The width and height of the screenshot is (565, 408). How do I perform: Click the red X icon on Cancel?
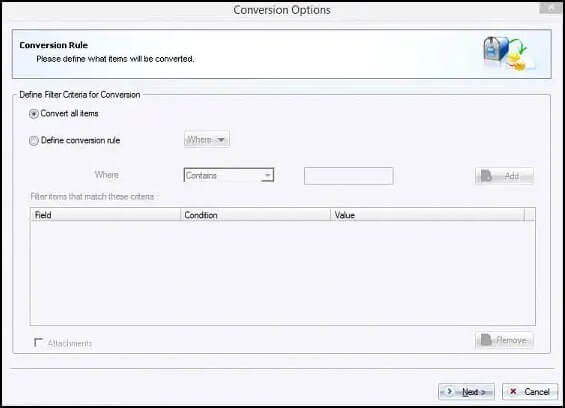pos(513,391)
